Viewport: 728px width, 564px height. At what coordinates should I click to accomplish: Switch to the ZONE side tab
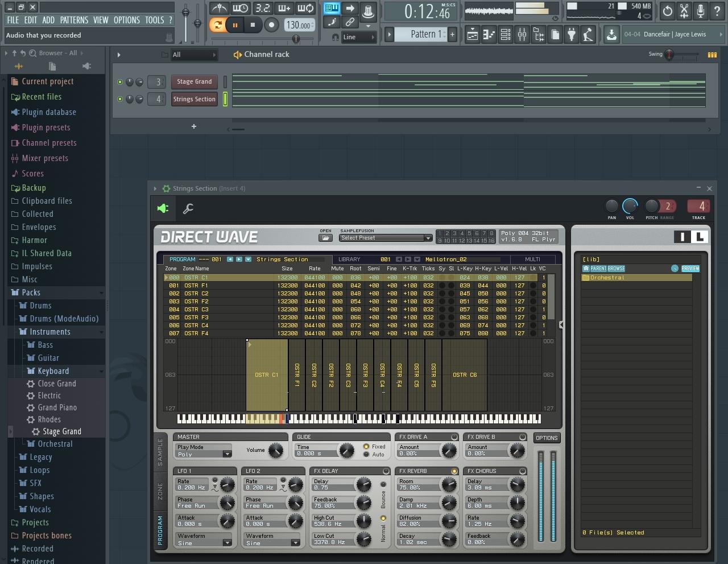pos(160,491)
